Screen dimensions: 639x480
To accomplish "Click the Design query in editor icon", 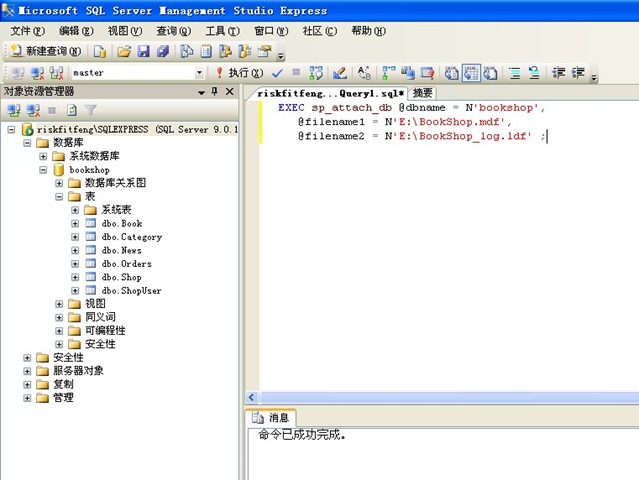I will (340, 73).
